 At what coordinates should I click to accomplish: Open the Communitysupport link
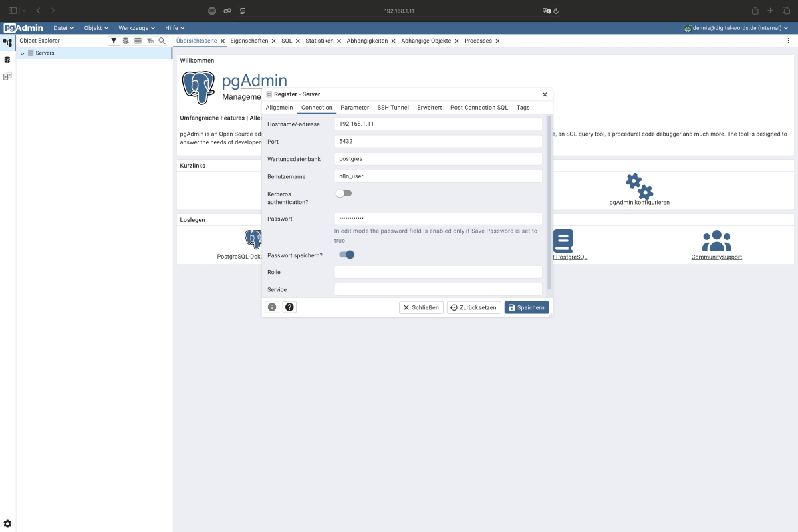point(716,257)
